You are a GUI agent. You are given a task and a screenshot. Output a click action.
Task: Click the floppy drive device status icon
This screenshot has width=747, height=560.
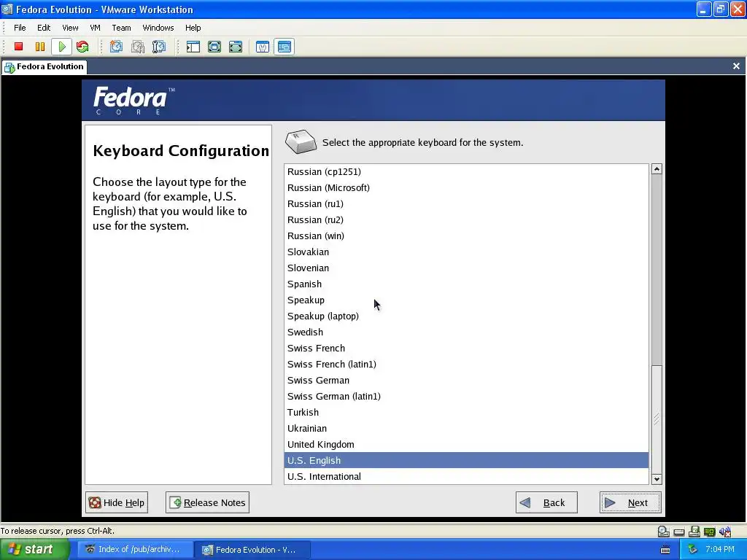pos(694,532)
